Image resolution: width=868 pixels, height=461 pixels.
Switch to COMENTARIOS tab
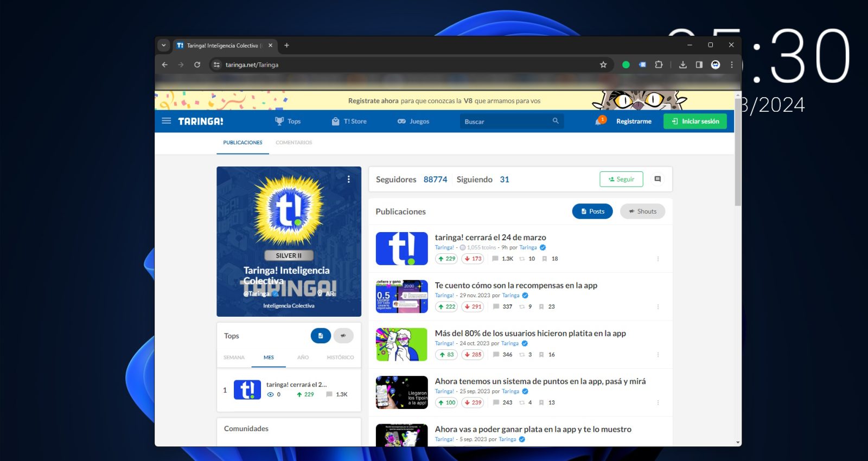point(294,143)
